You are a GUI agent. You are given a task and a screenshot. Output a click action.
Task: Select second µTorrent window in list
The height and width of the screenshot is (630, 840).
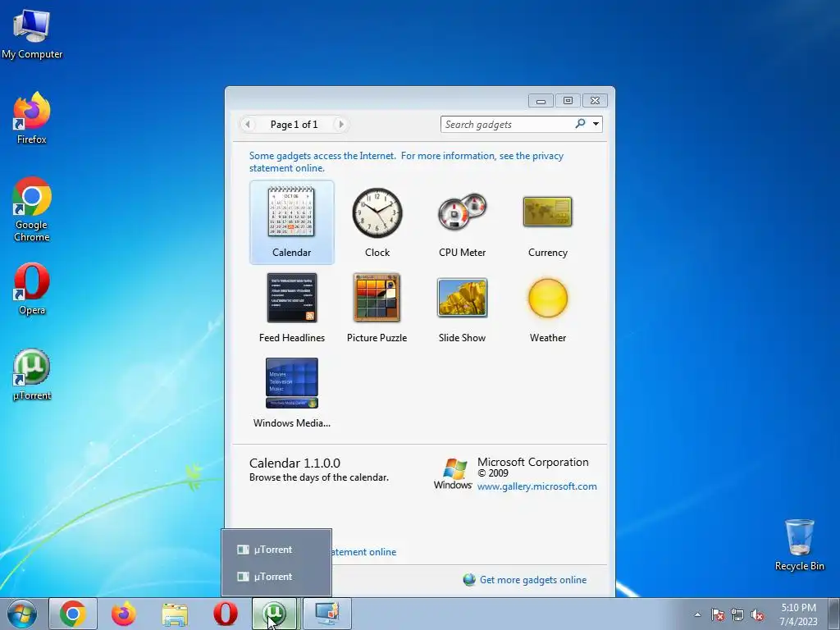point(276,577)
